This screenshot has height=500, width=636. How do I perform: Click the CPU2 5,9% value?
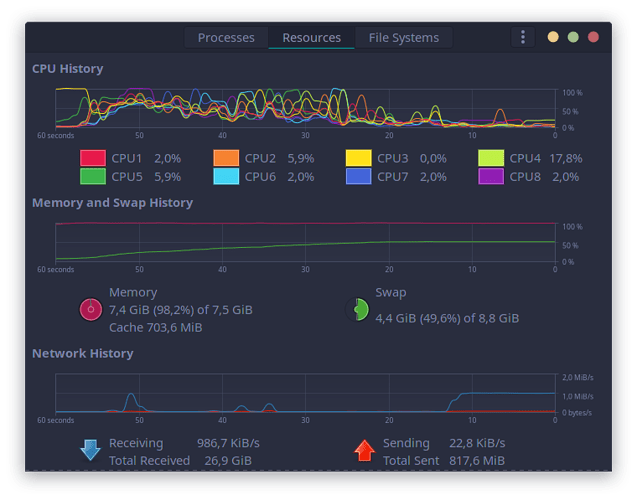point(301,158)
